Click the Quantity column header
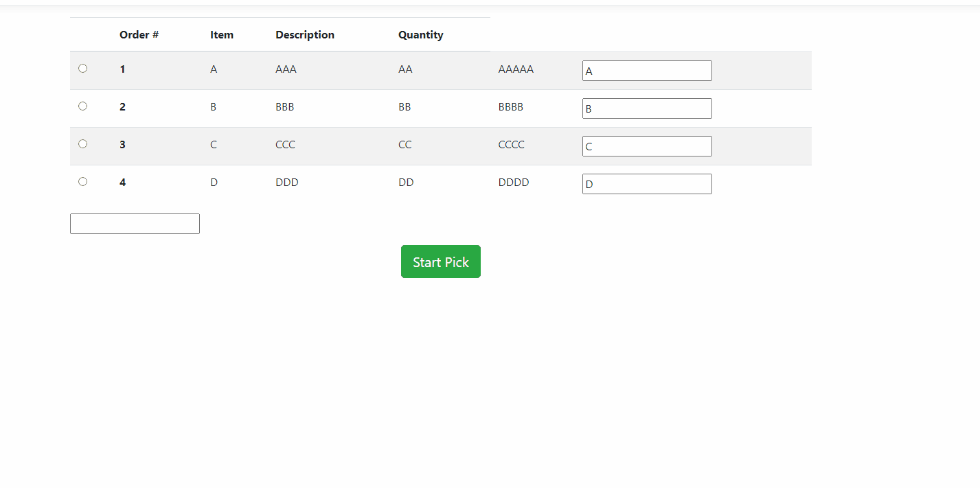This screenshot has width=980, height=488. pyautogui.click(x=421, y=35)
